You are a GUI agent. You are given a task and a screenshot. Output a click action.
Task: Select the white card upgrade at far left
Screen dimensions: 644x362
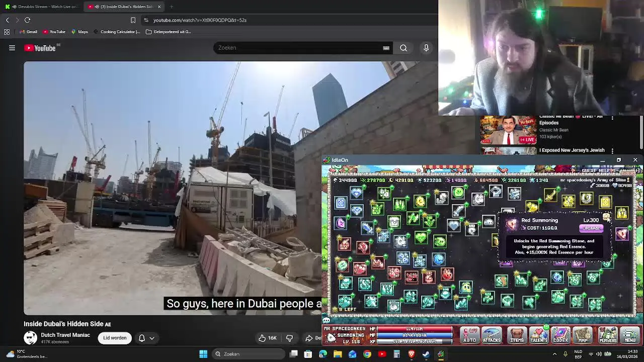coord(341,203)
